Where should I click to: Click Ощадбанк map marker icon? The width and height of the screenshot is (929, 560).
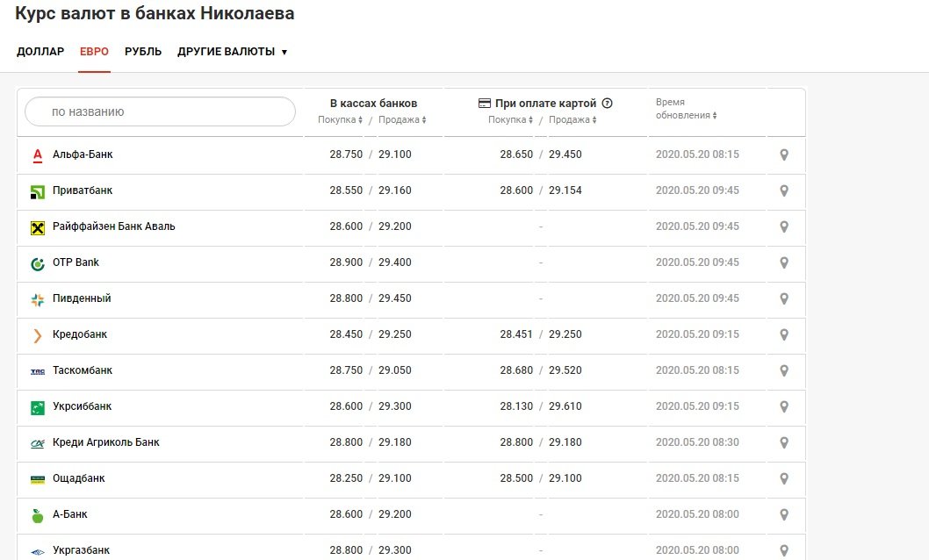pyautogui.click(x=784, y=479)
